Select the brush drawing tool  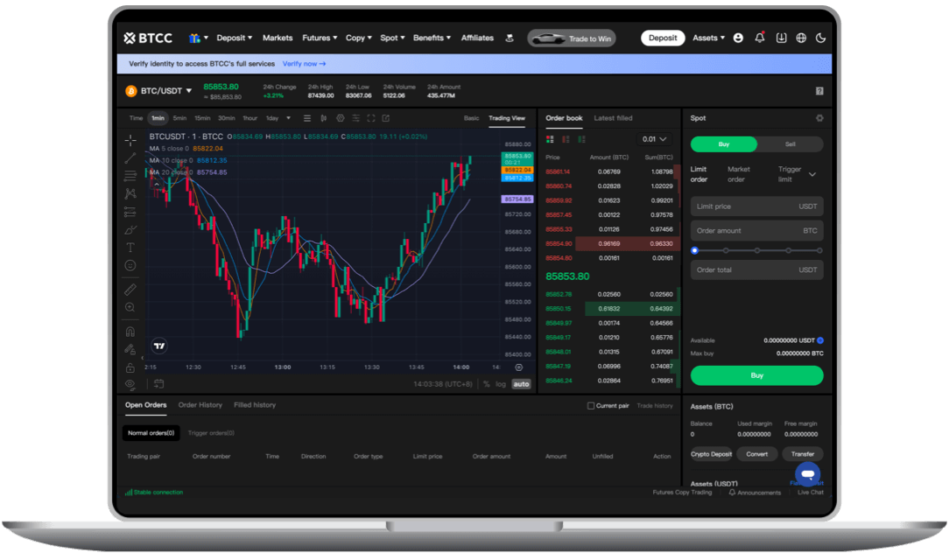[130, 230]
